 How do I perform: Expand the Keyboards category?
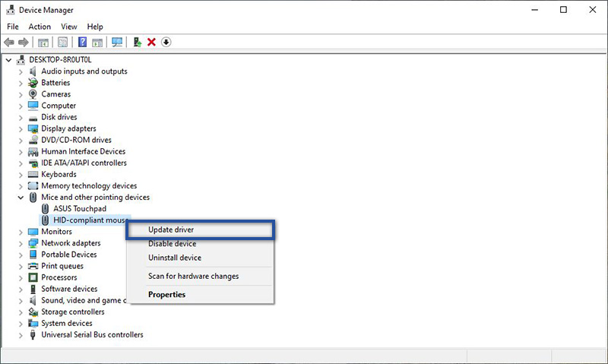(x=21, y=175)
